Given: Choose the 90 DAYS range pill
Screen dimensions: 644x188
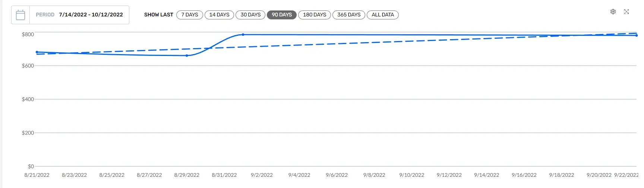Looking at the screenshot, I should [282, 15].
